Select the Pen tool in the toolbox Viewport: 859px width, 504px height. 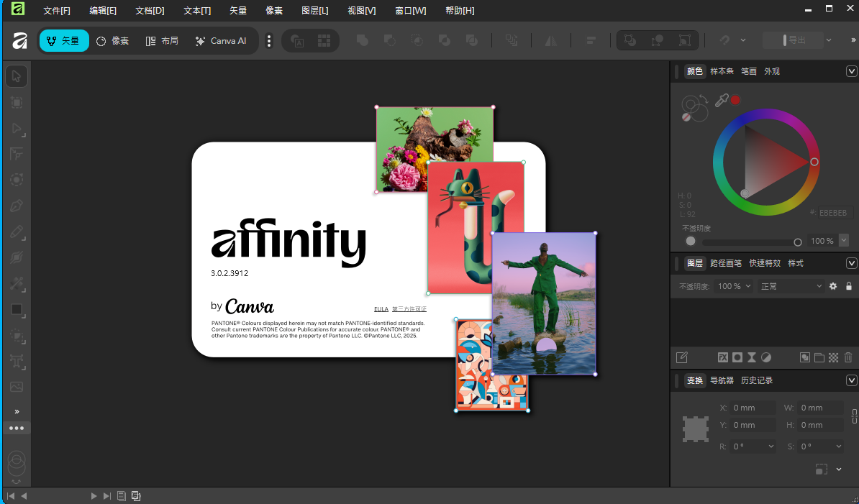point(17,206)
